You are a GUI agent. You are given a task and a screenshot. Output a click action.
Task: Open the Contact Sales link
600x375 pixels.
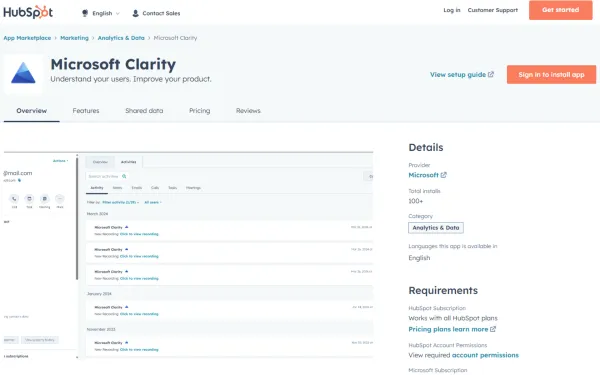161,13
